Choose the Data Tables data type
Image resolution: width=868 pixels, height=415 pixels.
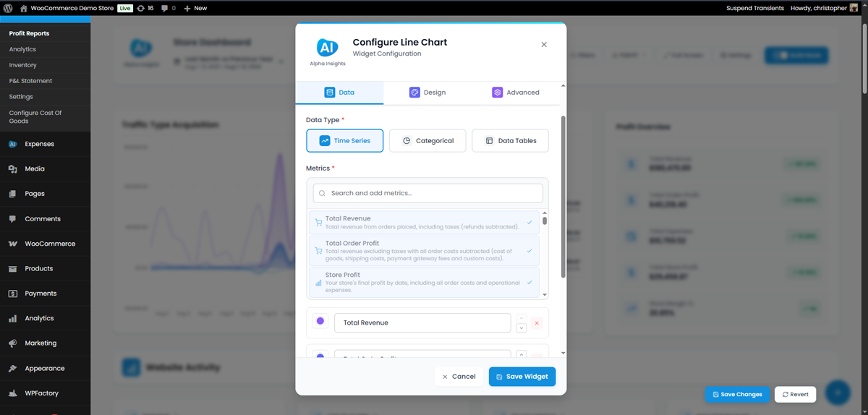tap(510, 141)
